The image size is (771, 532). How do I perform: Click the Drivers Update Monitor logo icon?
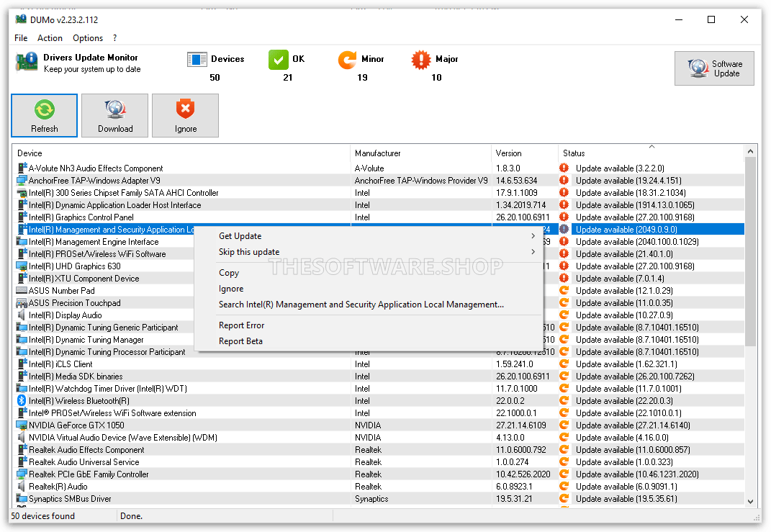tap(27, 63)
